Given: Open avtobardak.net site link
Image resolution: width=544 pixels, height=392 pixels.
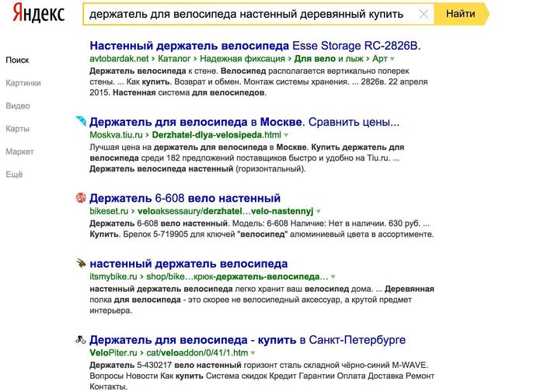Looking at the screenshot, I should pos(119,59).
